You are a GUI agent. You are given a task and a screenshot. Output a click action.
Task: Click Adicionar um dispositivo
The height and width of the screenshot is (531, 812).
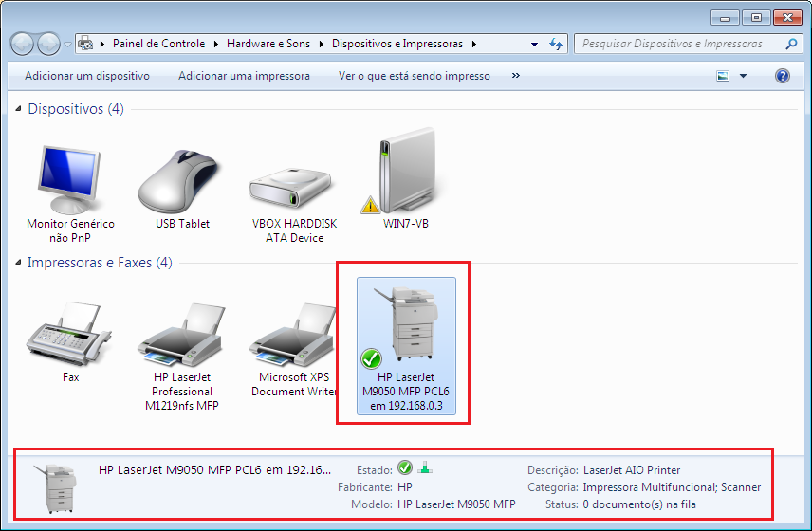point(87,76)
